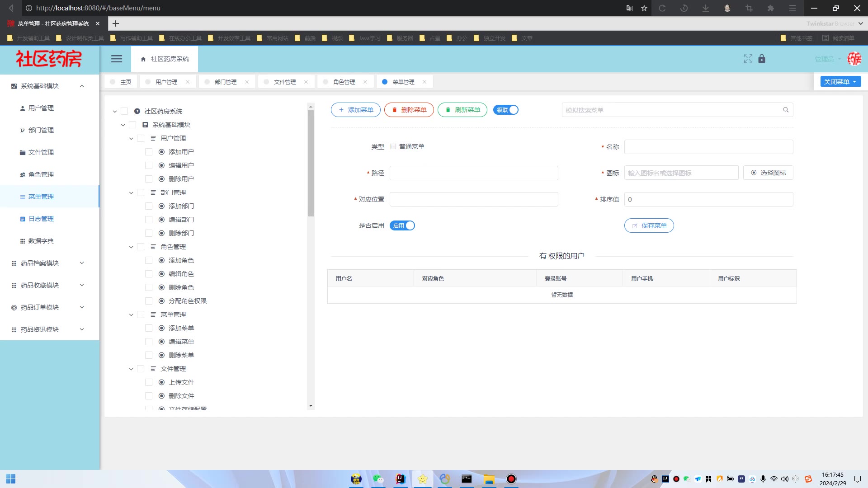
Task: Toggle the 级联 cascade switch
Action: (x=506, y=110)
